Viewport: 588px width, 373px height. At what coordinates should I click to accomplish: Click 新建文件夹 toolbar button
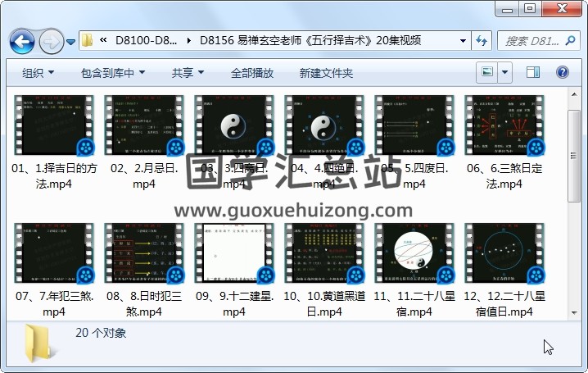[x=326, y=73]
